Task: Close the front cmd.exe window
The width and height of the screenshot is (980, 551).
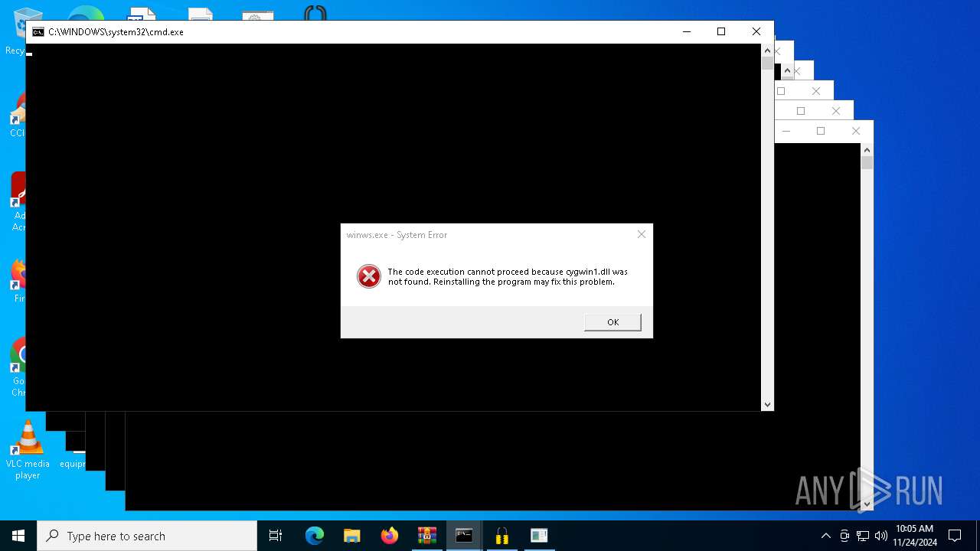Action: [x=756, y=31]
